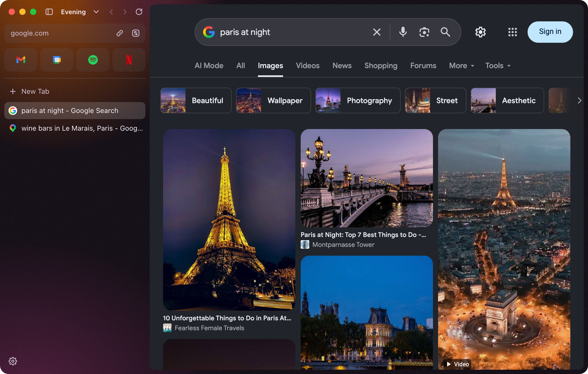Viewport: 588px width, 374px height.
Task: Select the Beautiful filter chip
Action: 196,100
